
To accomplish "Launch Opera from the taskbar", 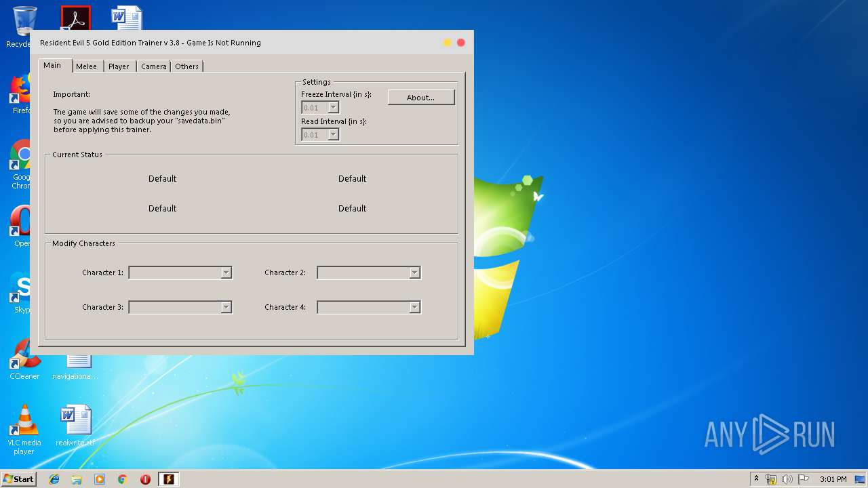I will [145, 479].
